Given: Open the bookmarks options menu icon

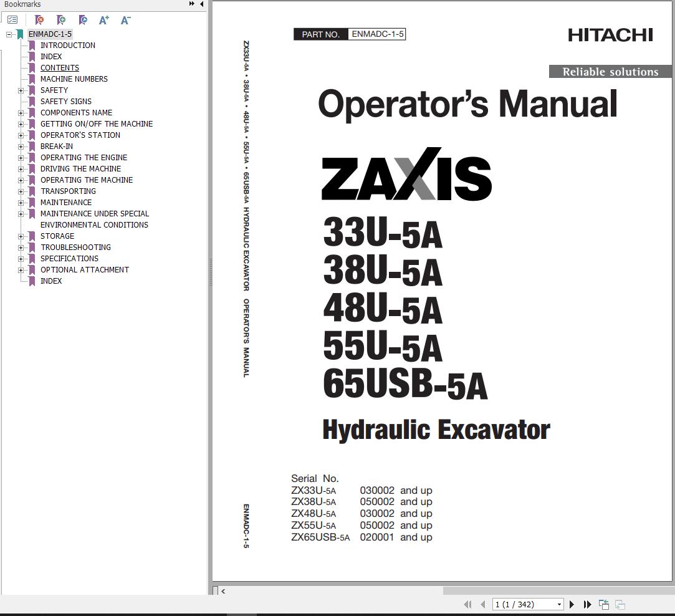Looking at the screenshot, I should 12,20.
